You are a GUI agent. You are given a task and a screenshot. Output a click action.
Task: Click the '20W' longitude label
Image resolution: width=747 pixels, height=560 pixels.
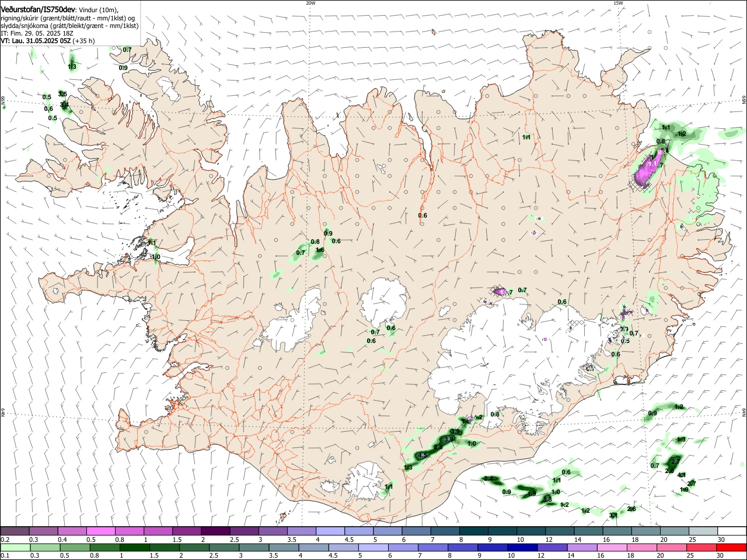click(310, 3)
